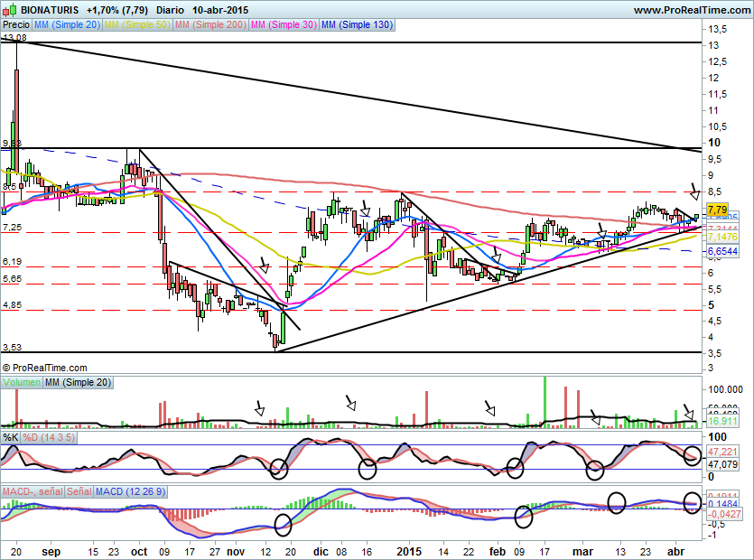The height and width of the screenshot is (560, 754).
Task: Click the 7,1476 moving average value tag
Action: pyautogui.click(x=722, y=236)
